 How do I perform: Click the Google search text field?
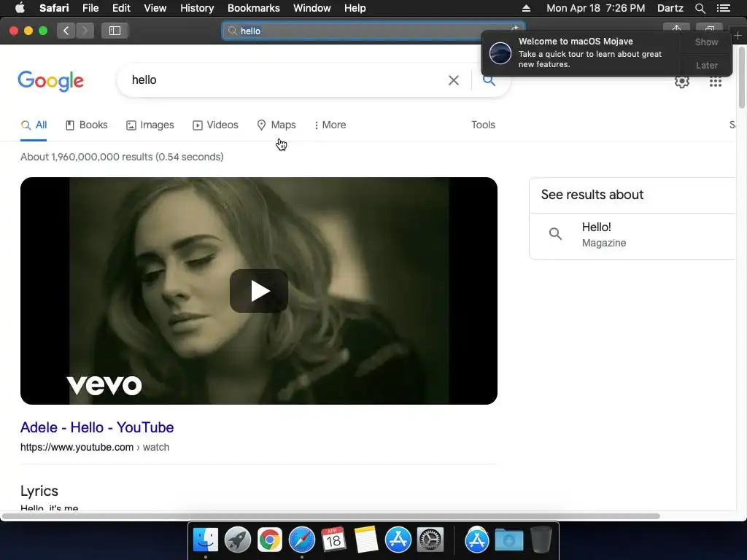286,80
